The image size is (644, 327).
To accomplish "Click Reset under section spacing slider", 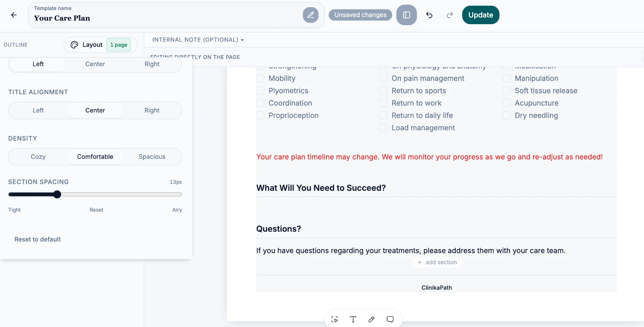I will point(96,210).
